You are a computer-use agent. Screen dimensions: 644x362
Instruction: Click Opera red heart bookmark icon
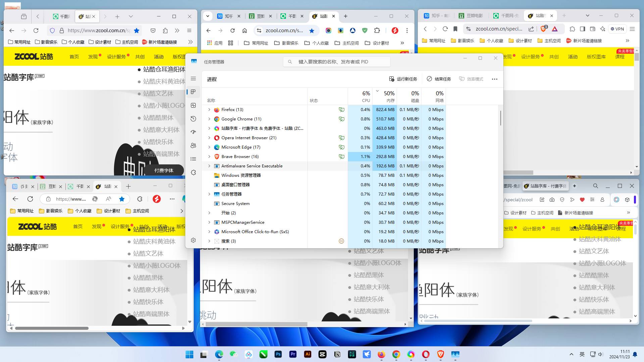(582, 200)
